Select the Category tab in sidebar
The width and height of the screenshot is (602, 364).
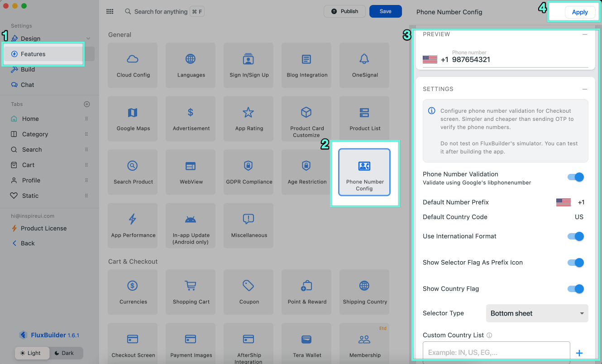pyautogui.click(x=35, y=134)
